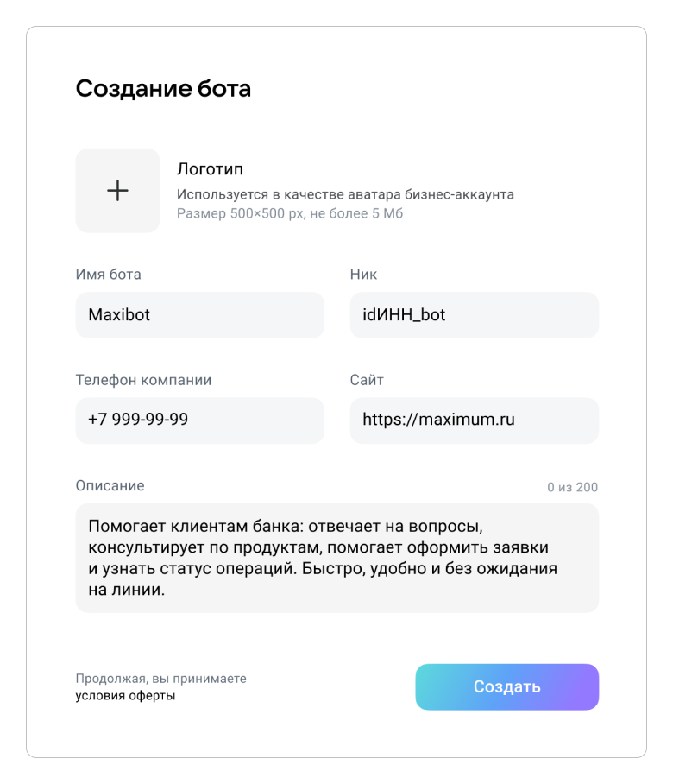Screen dimensions: 673x784
Task: Click the Продолжая, вы принимаете text
Action: coord(160,679)
